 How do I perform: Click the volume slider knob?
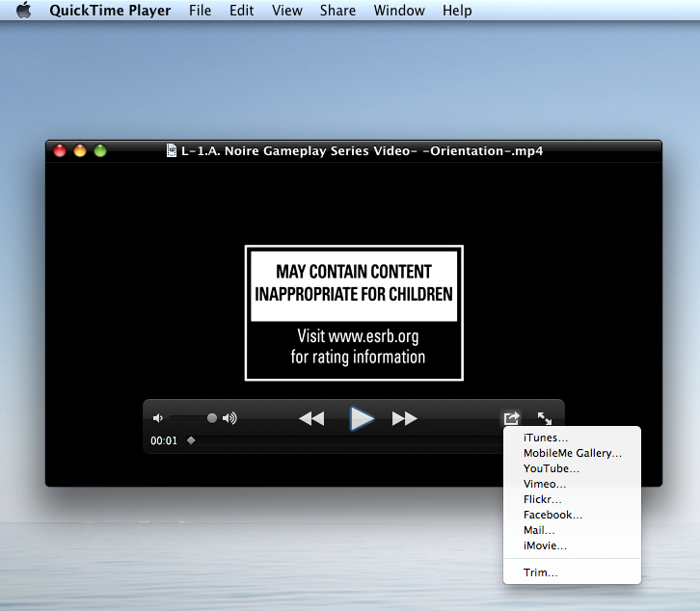212,418
